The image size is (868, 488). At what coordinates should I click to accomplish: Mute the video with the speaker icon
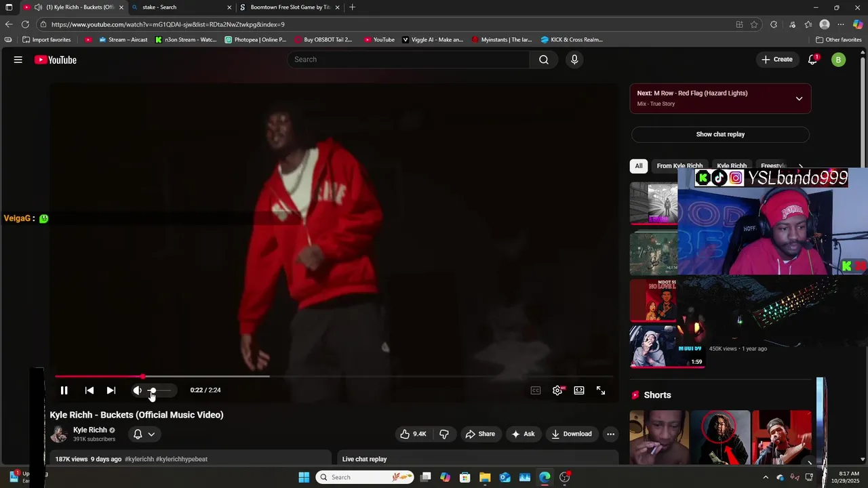[137, 390]
